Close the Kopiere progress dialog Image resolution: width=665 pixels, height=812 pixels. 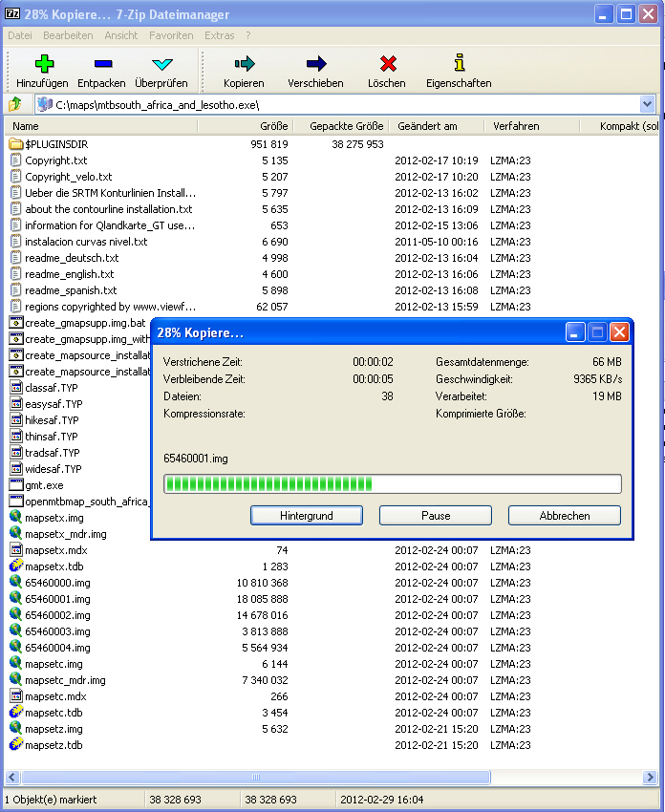(619, 331)
